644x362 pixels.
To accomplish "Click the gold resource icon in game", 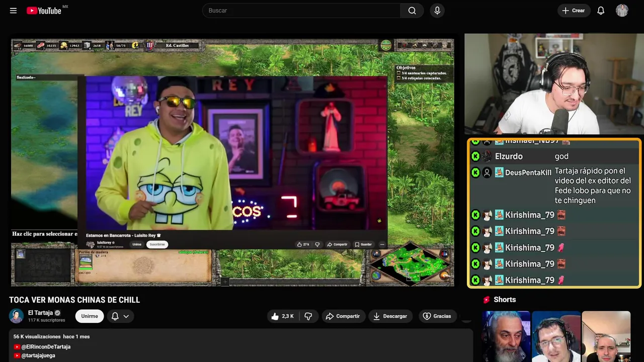I will [x=64, y=45].
